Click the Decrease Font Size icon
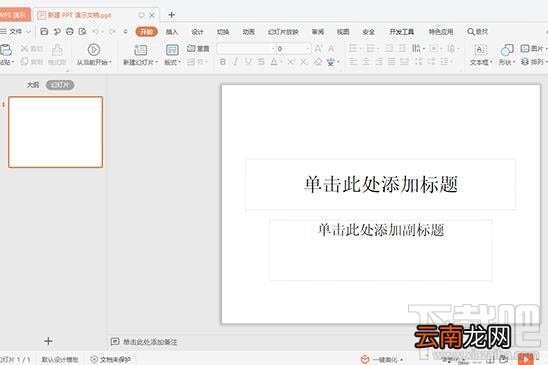548x365 pixels. pyautogui.click(x=331, y=49)
